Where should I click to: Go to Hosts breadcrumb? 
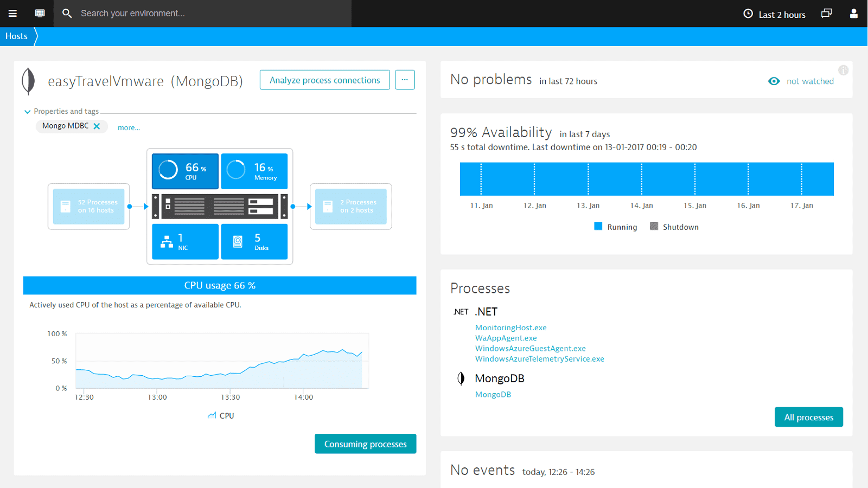(16, 36)
